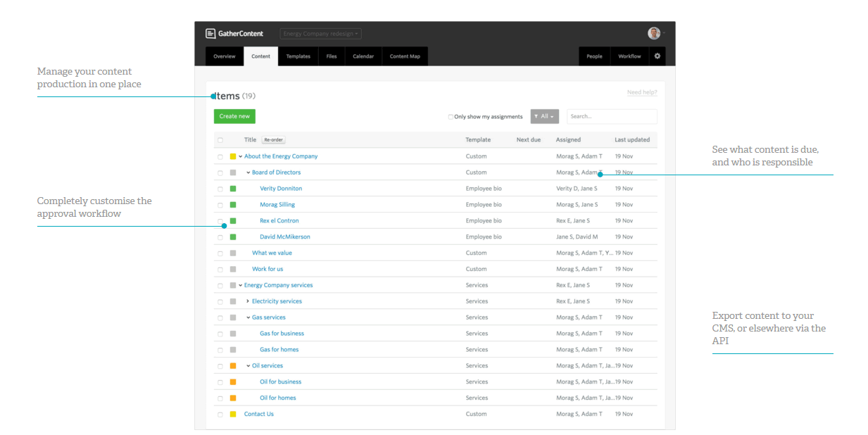
Task: Click green status square for Morag Silling
Action: click(x=233, y=205)
